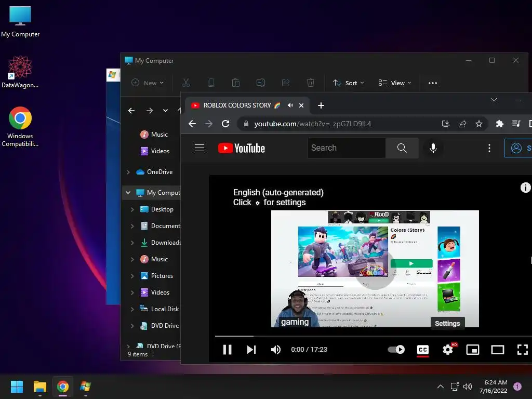
Task: Go back in Chrome browser
Action: point(192,124)
